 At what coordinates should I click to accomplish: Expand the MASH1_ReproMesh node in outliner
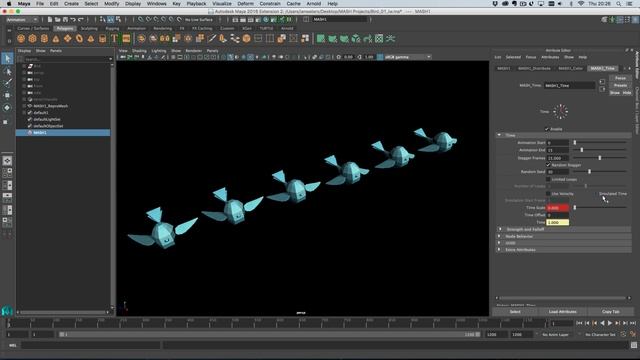24,106
